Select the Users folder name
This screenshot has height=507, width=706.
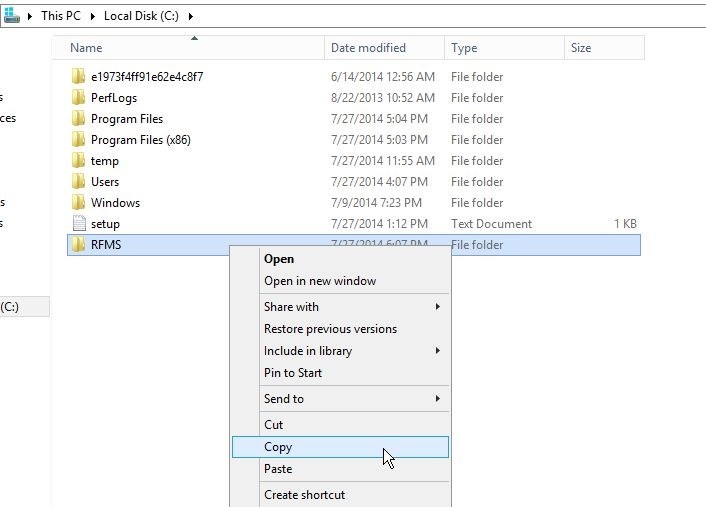(x=105, y=181)
